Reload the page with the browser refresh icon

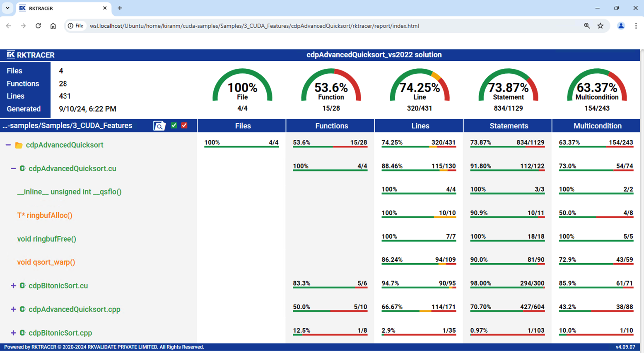38,26
